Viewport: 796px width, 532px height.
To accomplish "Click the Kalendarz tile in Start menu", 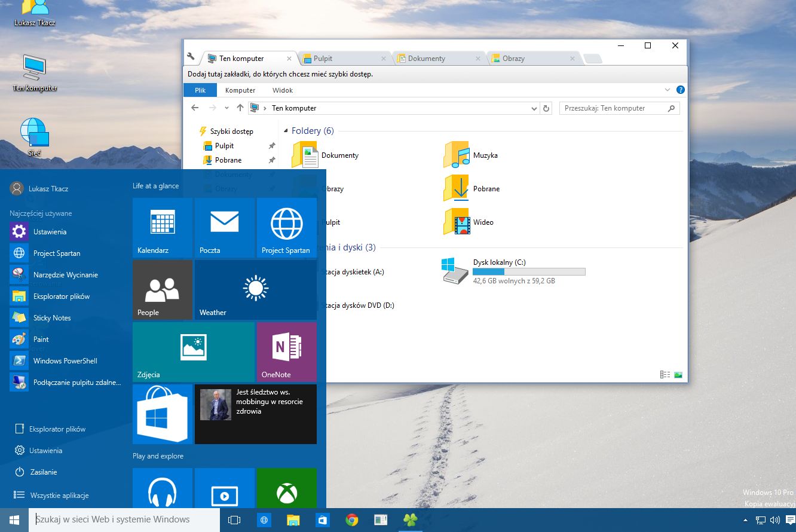I will tap(163, 228).
